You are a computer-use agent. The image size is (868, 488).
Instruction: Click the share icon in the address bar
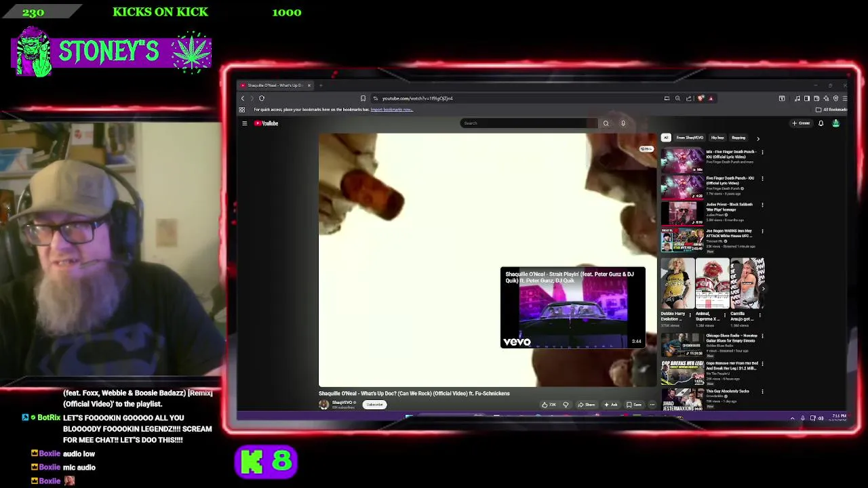(x=689, y=98)
